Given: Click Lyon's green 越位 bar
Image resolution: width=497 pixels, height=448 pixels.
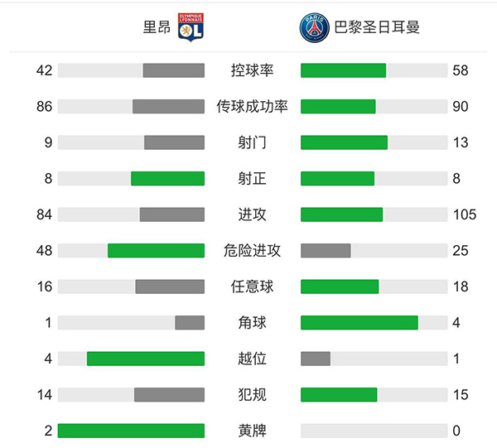Looking at the screenshot, I should 145,359.
